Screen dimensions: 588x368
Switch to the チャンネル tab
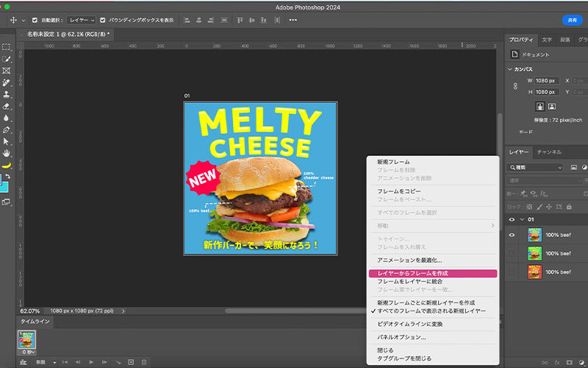coord(549,152)
